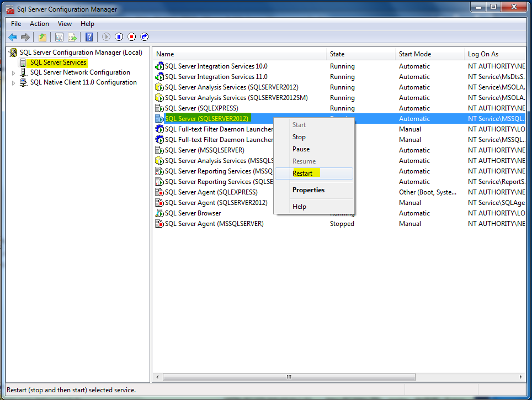Click the horizontal scrollbar left arrow

coord(157,377)
